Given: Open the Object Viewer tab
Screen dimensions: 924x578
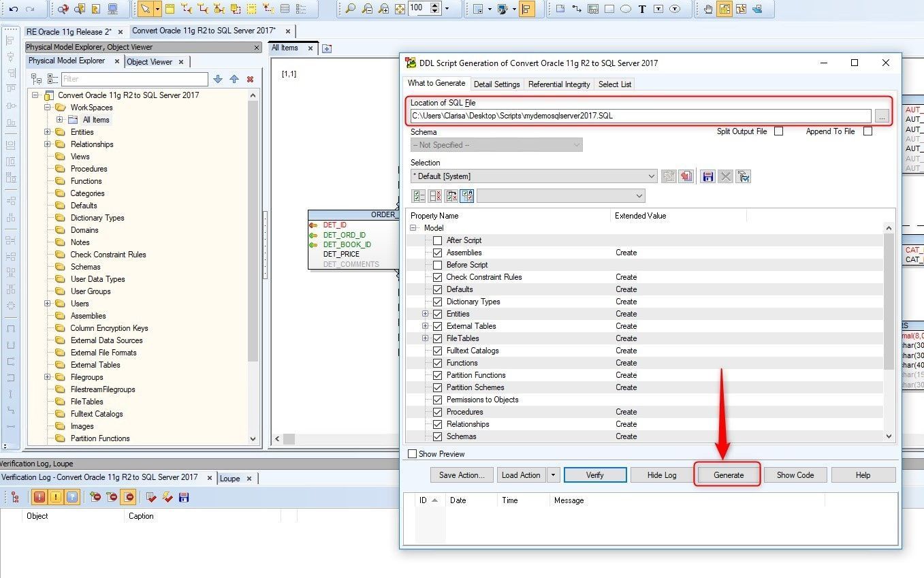Looking at the screenshot, I should pos(150,62).
